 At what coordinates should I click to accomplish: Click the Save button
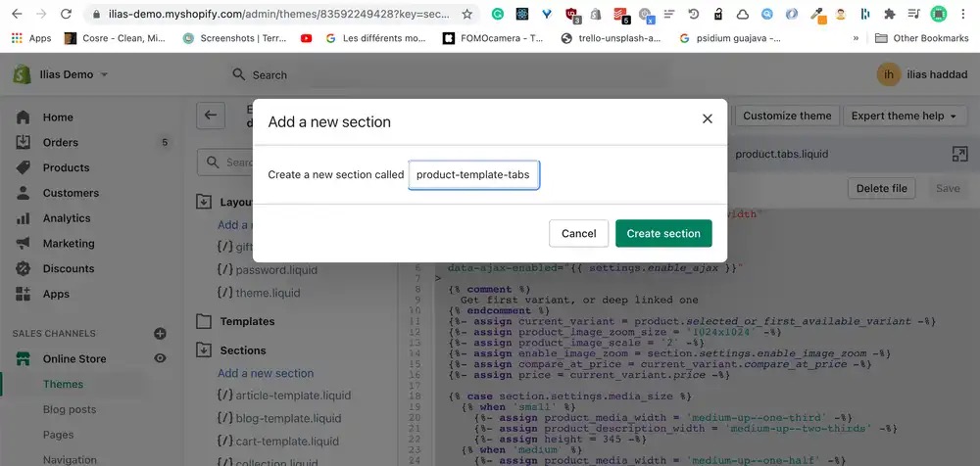(x=948, y=188)
